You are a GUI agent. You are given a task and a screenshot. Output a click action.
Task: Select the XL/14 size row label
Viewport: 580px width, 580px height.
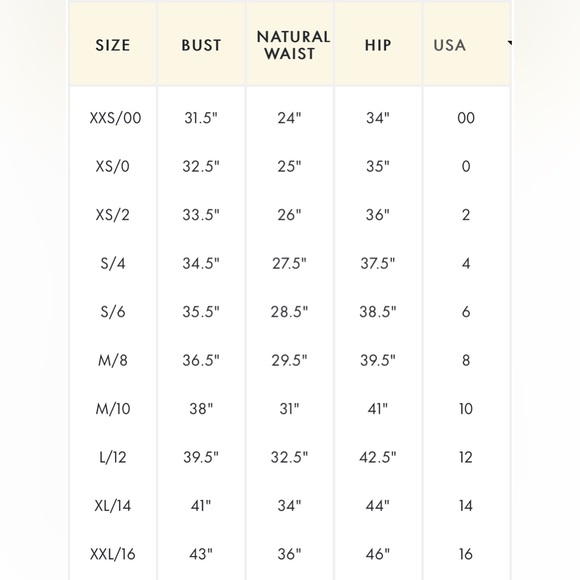113,506
